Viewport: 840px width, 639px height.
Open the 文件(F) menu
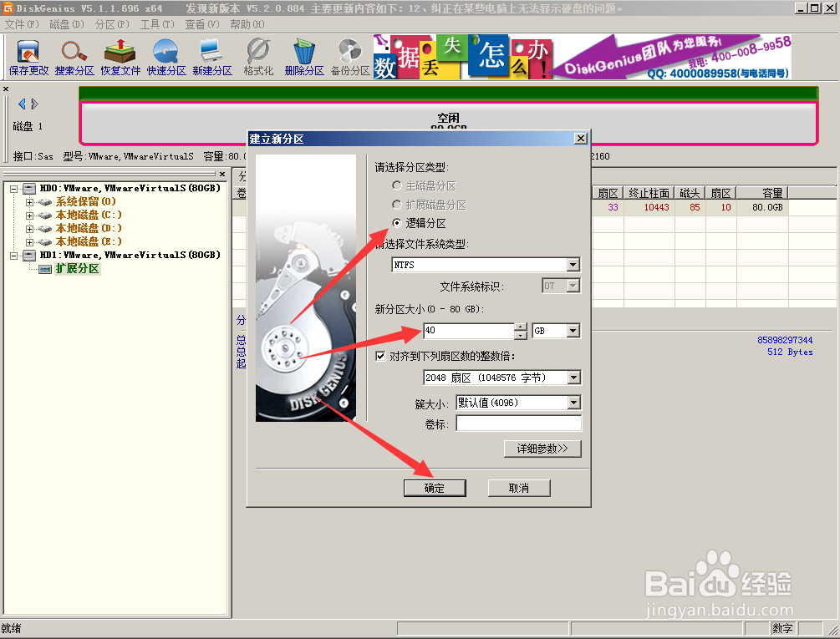[22, 24]
